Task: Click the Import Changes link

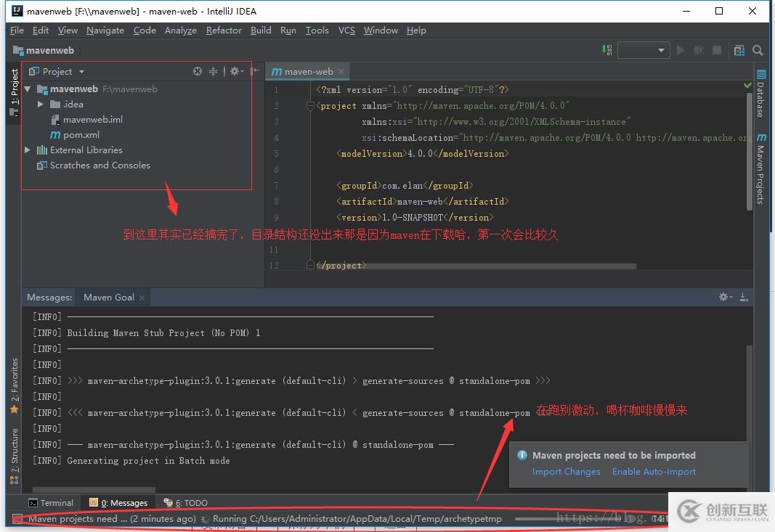Action: (x=566, y=471)
